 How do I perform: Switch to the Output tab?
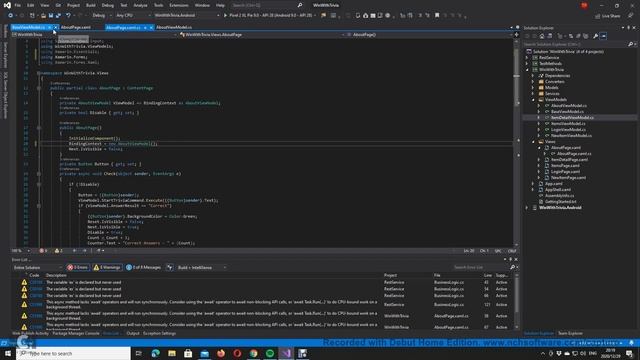(133, 333)
